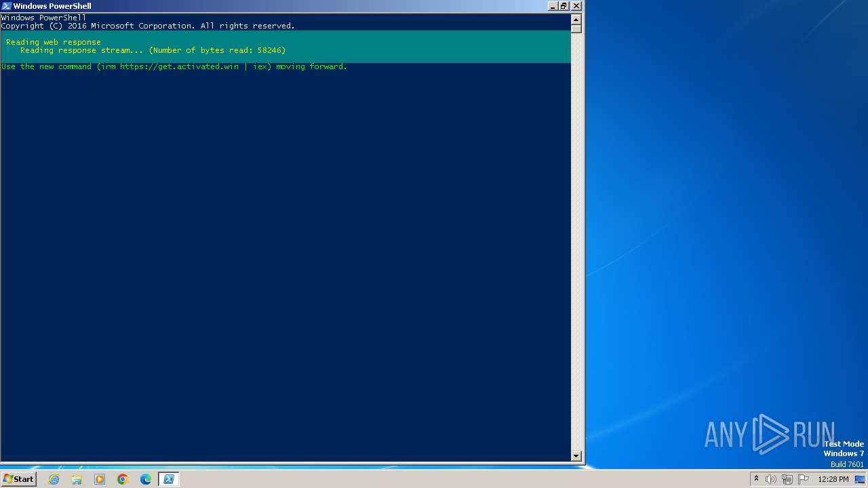Open the clock showing 12:28 PM

[833, 479]
